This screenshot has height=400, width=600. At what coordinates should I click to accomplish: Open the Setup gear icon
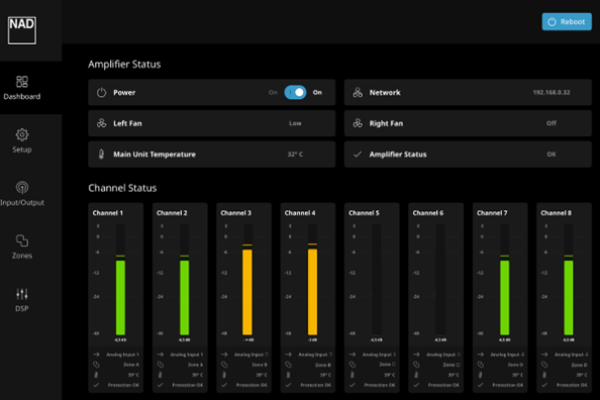pos(22,140)
